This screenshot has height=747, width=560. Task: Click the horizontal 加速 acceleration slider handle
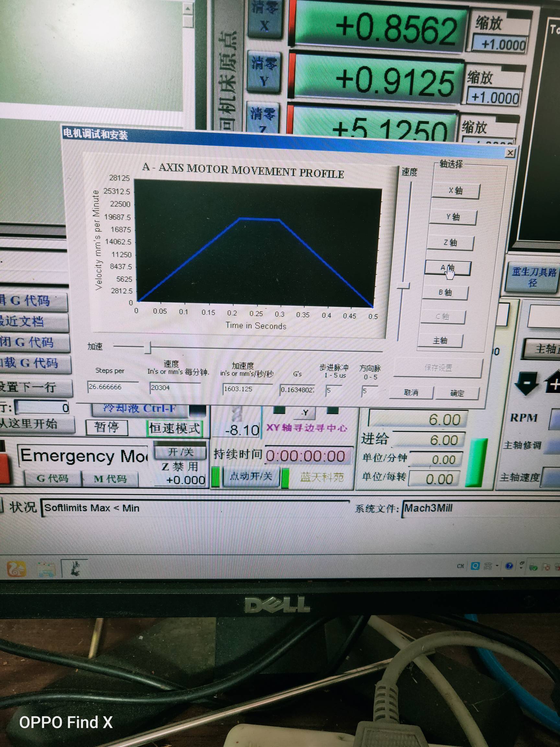pos(148,347)
